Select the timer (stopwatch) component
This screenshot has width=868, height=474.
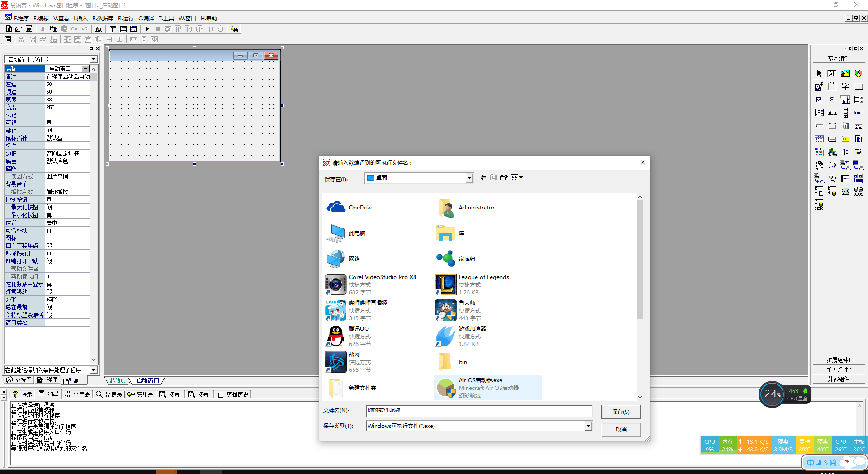point(819,165)
